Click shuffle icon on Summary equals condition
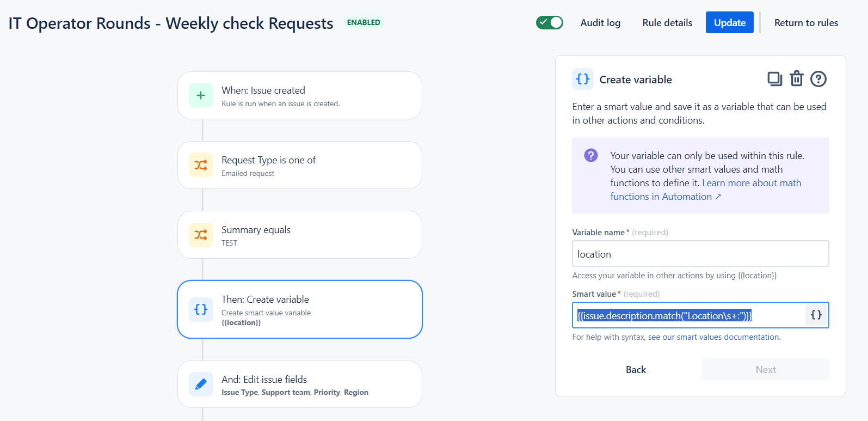This screenshot has height=421, width=868. (x=201, y=235)
